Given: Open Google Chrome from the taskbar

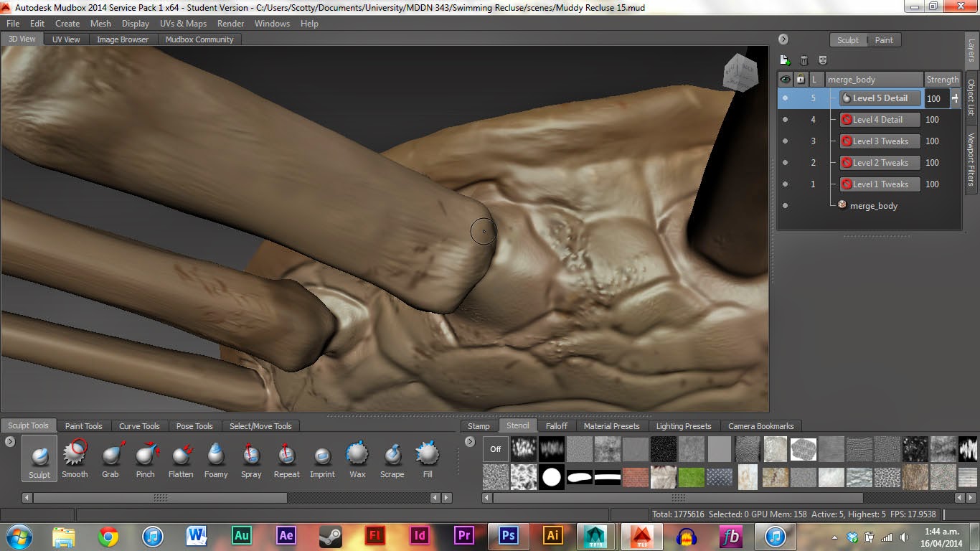Looking at the screenshot, I should coord(108,536).
